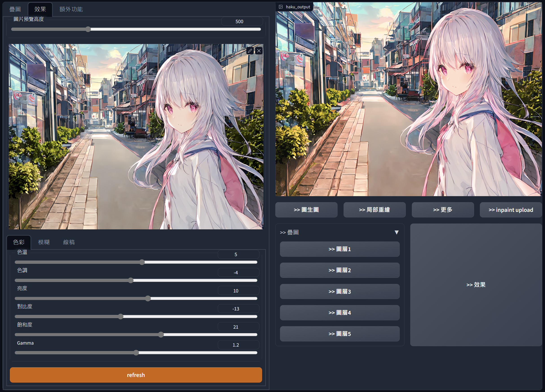Open the 線稿 tab

coord(69,242)
